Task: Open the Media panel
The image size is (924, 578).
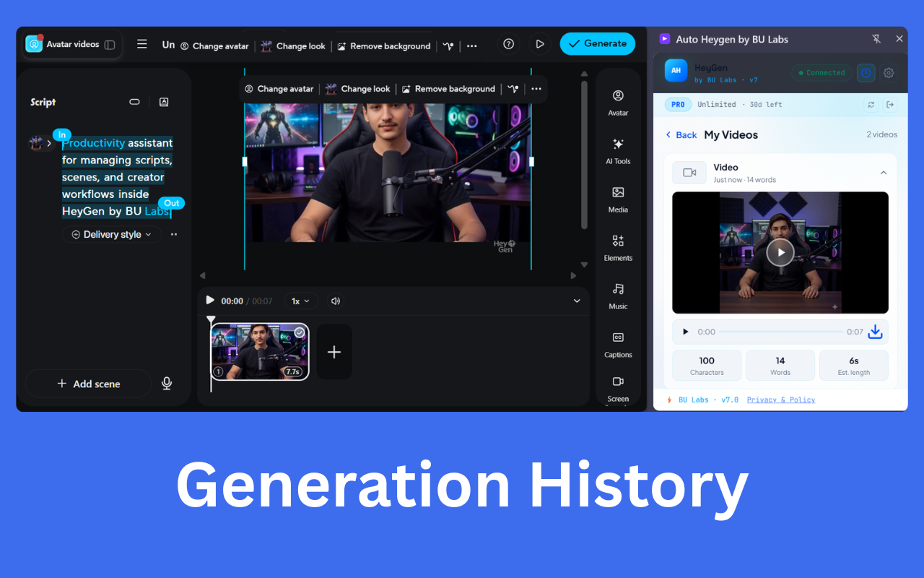Action: tap(618, 199)
